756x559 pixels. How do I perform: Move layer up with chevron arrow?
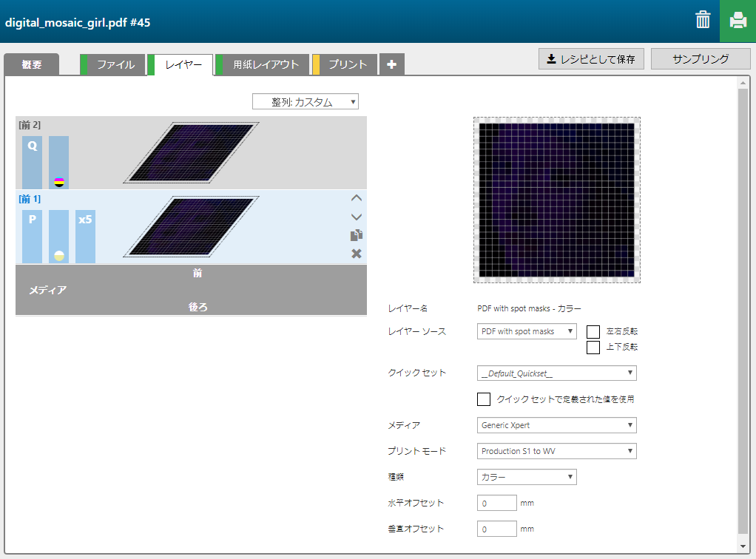[x=357, y=198]
